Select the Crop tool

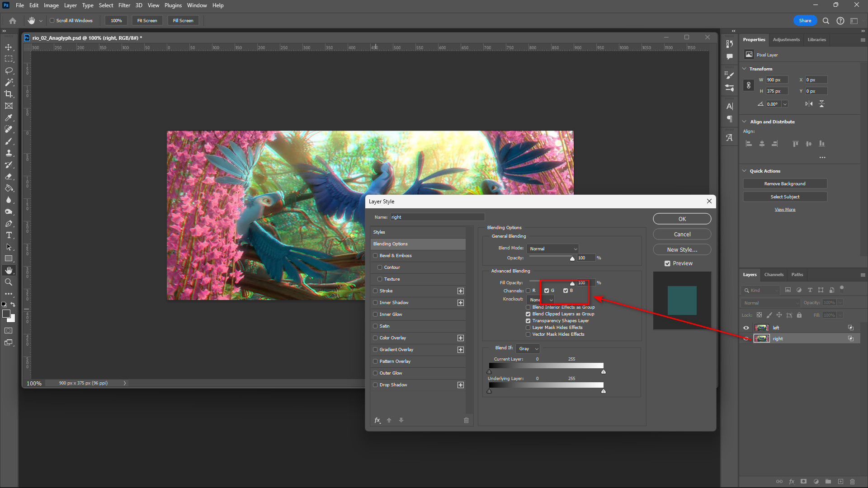coord(9,94)
